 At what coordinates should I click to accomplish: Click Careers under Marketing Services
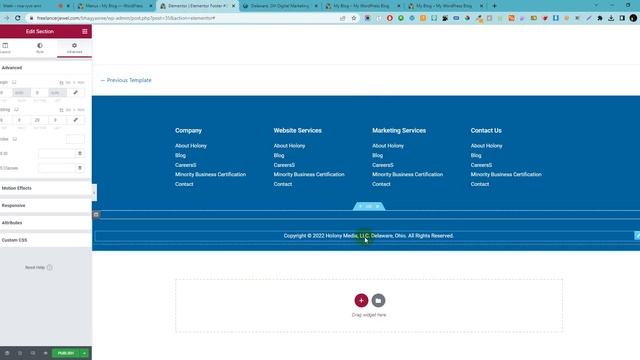point(382,165)
